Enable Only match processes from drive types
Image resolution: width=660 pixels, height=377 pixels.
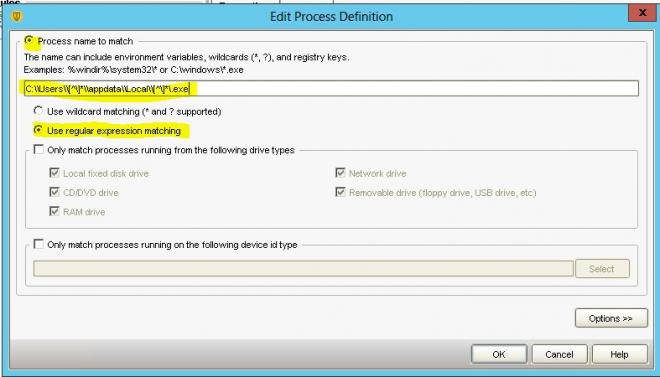38,150
